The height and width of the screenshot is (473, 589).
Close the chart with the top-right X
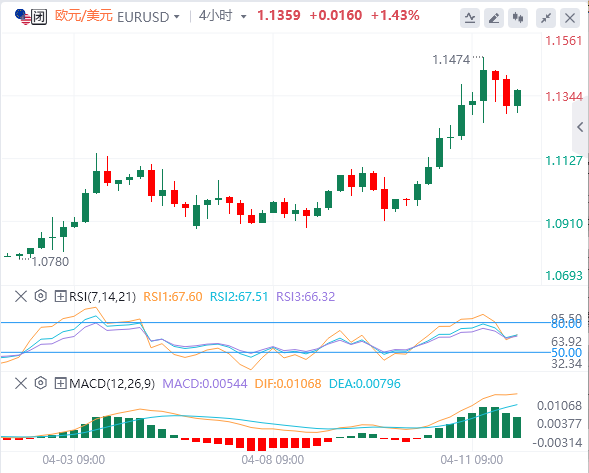570,18
